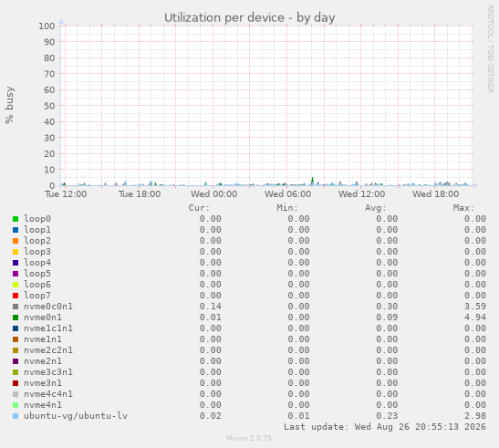Click ubuntu-vg/ubuntu-lv max value 2.98
The image size is (499, 448).
(475, 416)
